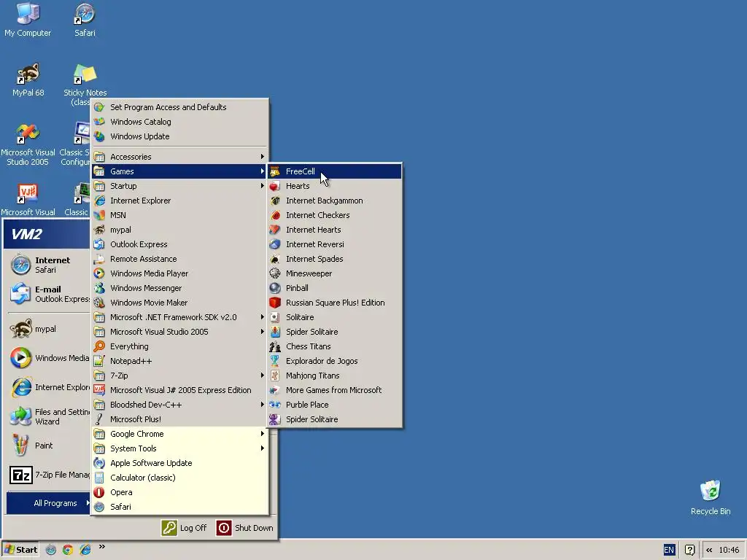The image size is (747, 560).
Task: Open Apple Software Update
Action: pos(180,463)
